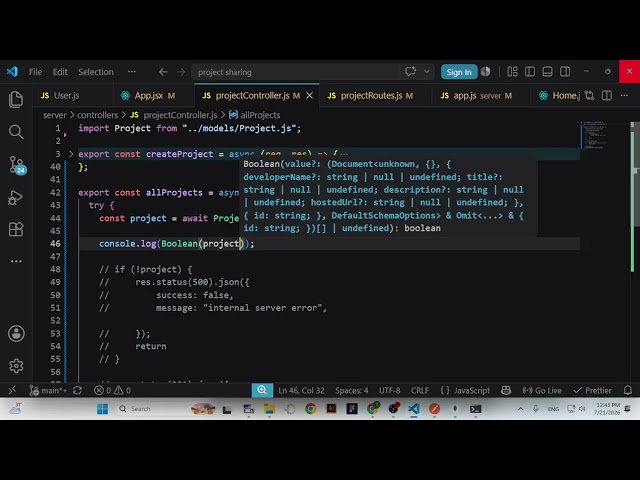Open Adobe Illustrator from the taskbar
This screenshot has height=480, width=640.
(x=331, y=409)
